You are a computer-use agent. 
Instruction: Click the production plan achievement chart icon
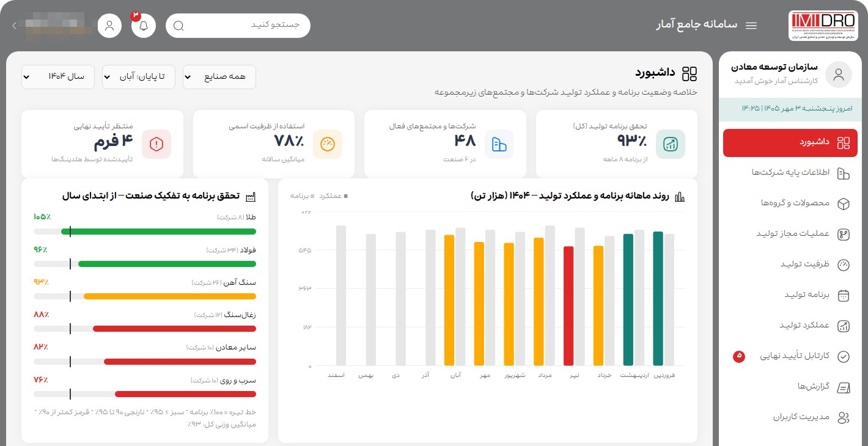[671, 144]
